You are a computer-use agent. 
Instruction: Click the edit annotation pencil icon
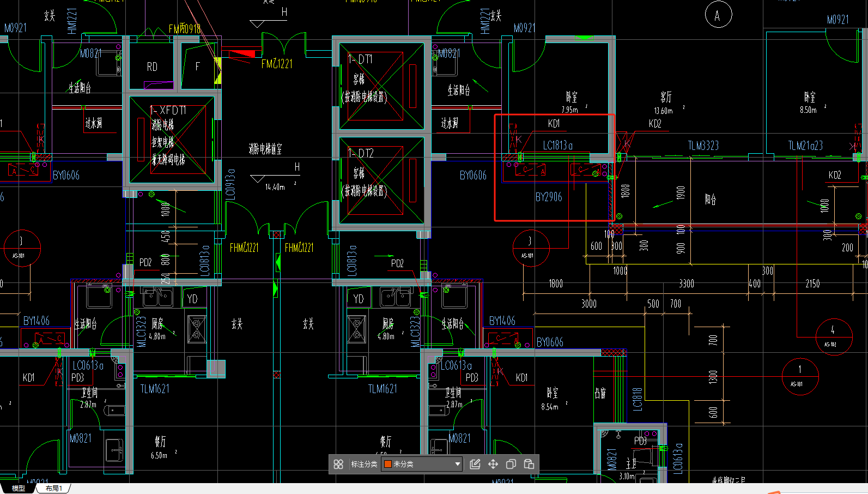475,464
